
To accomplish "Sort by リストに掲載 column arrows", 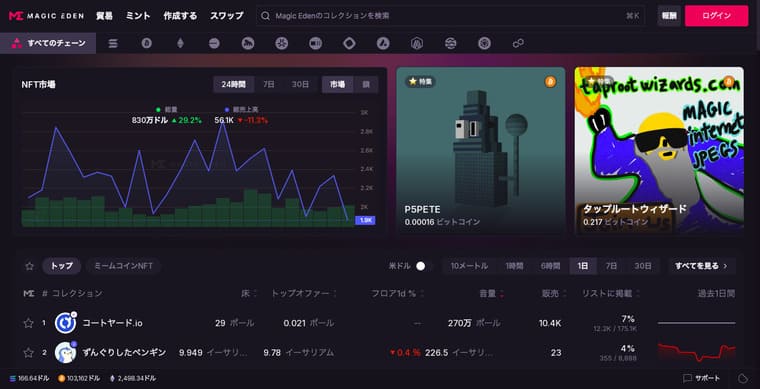I will point(638,294).
